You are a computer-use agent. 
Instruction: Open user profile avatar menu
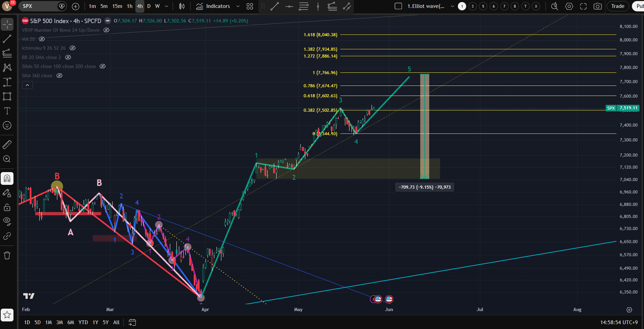pos(7,6)
